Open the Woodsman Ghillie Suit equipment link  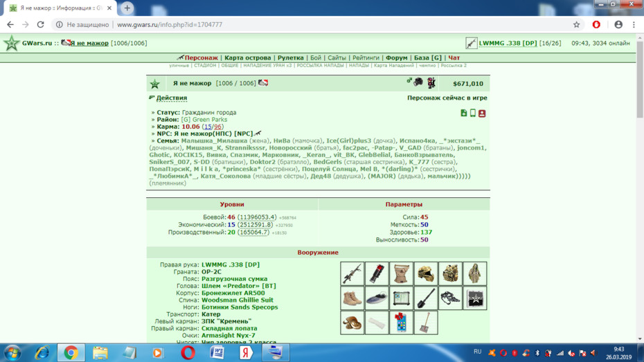point(237,300)
